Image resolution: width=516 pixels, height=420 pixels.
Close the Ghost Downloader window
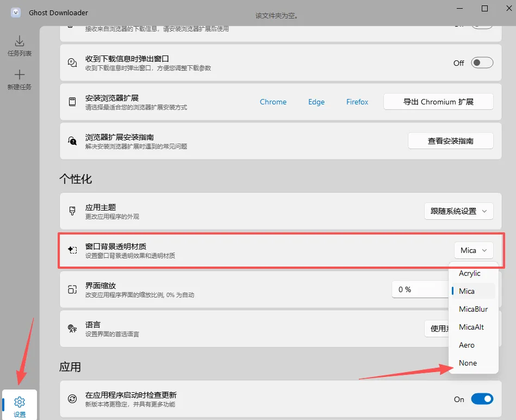click(x=509, y=9)
